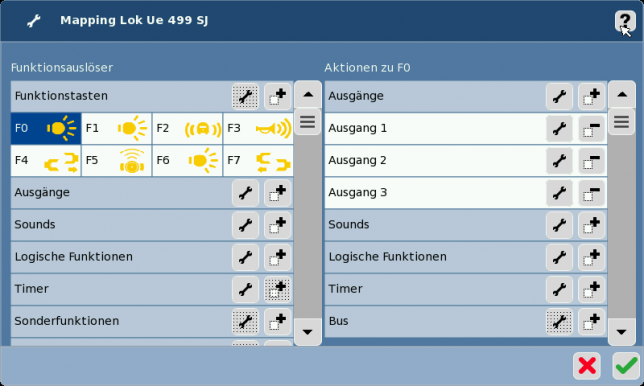Choose the F5 sound function key
Screen dimensions: 644x386
117,161
